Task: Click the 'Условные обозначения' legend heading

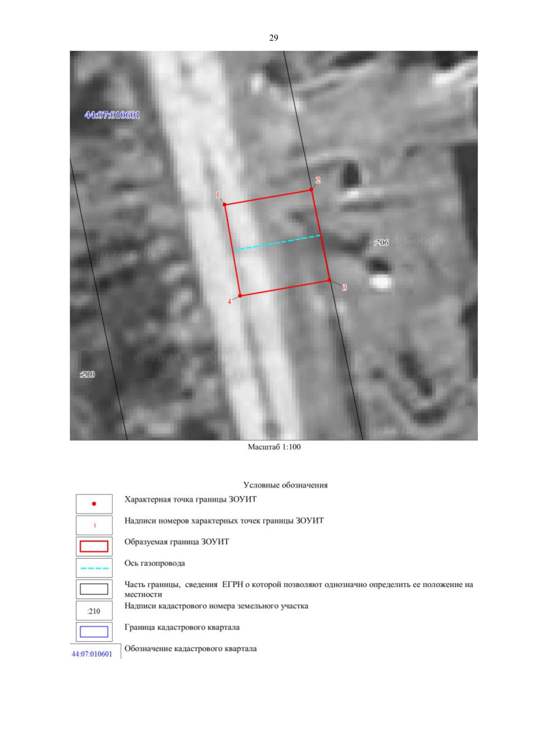Action: [285, 485]
